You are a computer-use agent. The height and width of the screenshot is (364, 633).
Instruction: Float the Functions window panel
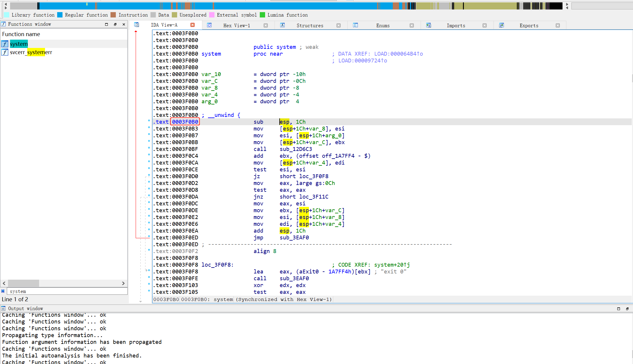pyautogui.click(x=115, y=24)
